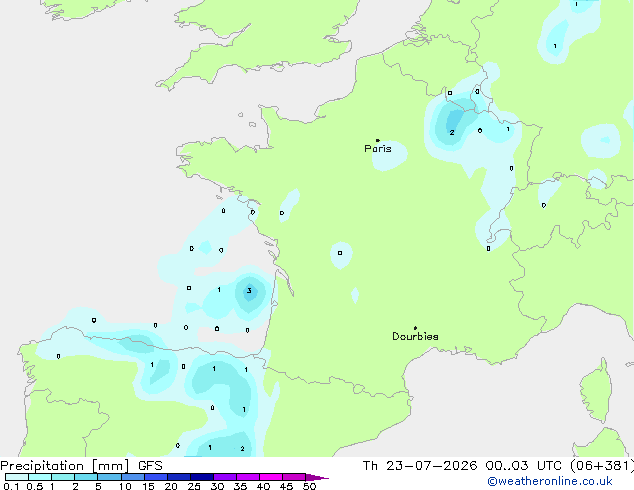This screenshot has height=490, width=634.
Task: Click the Th 23-07-2026 forecast time text
Action: [x=498, y=466]
